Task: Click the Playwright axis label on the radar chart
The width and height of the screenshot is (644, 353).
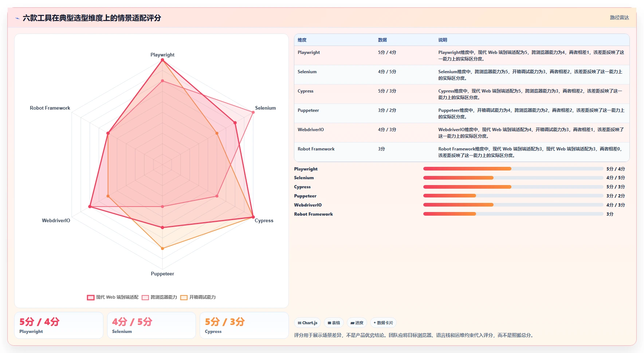Action: click(x=162, y=55)
